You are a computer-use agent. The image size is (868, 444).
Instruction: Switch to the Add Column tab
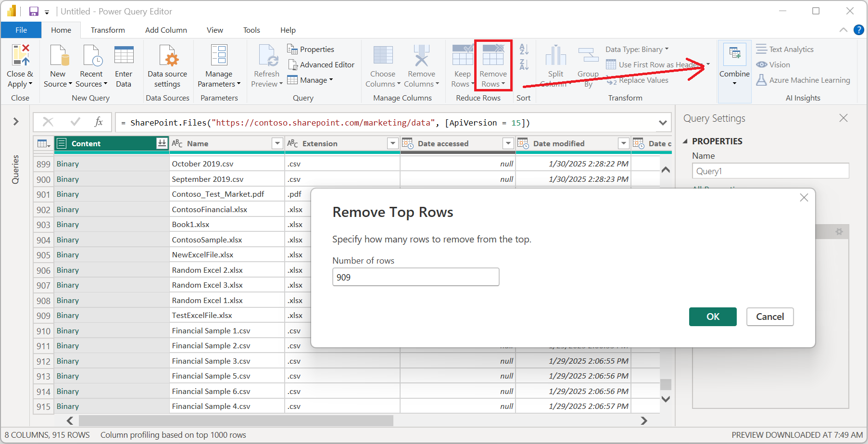coord(166,30)
